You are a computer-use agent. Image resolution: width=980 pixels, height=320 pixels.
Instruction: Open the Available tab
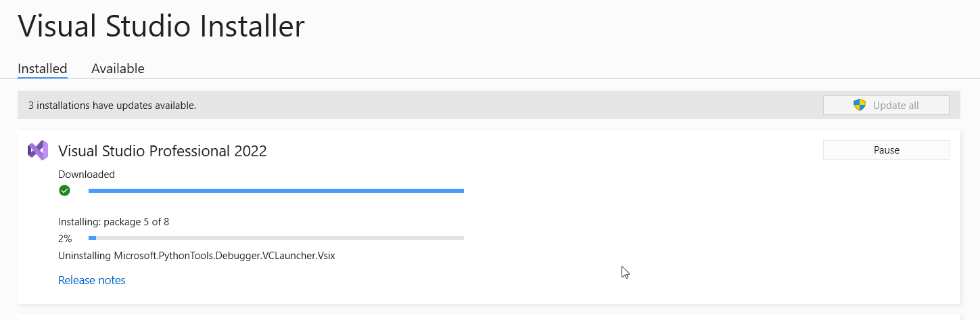click(x=118, y=68)
